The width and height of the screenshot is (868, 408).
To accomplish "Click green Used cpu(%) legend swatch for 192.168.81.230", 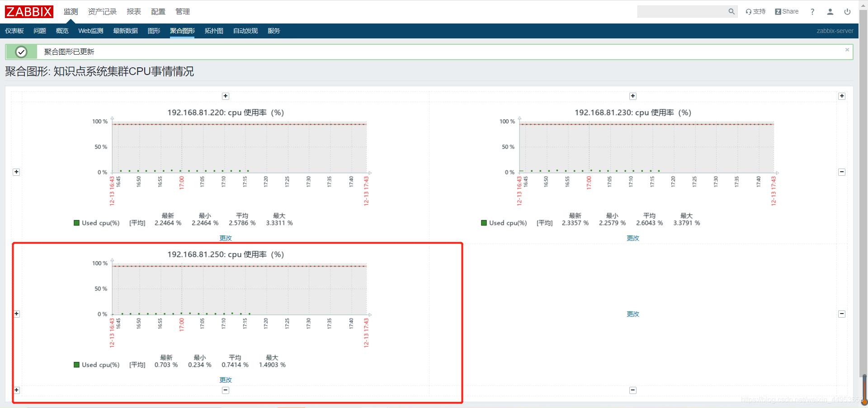I will point(484,223).
